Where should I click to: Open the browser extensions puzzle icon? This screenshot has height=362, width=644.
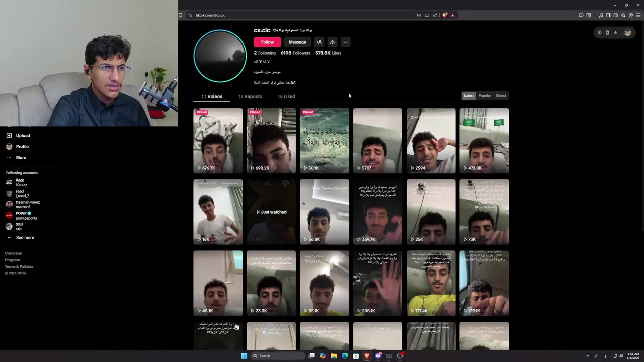tap(581, 15)
